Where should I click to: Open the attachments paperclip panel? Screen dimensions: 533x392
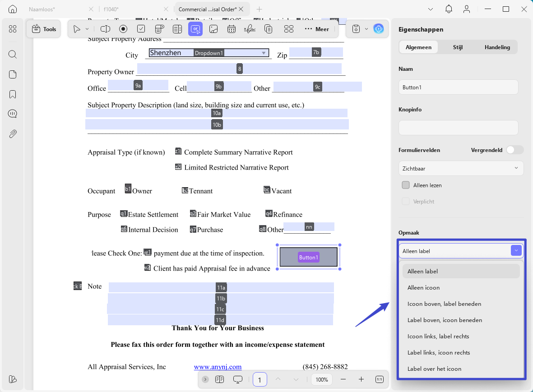13,134
